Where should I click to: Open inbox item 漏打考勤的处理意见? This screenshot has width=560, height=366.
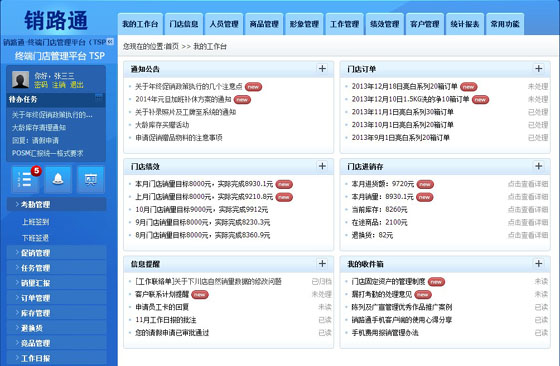point(382,294)
